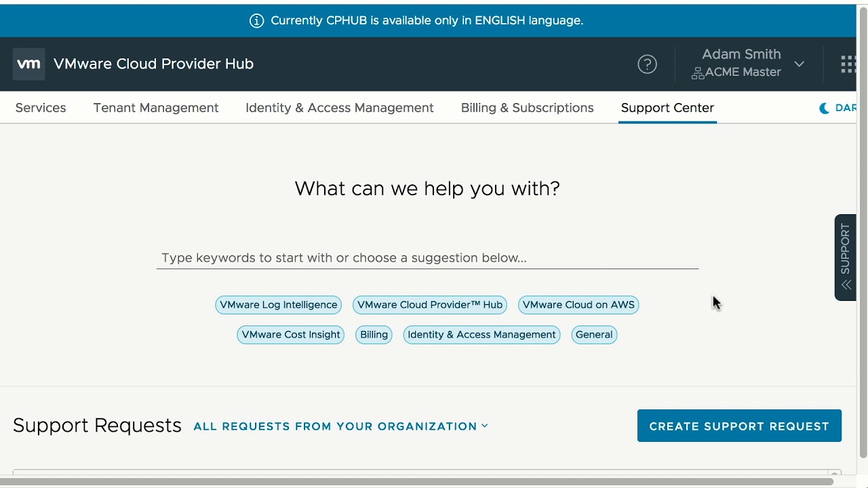This screenshot has height=488, width=868.
Task: Open the help question mark icon
Action: pos(647,64)
